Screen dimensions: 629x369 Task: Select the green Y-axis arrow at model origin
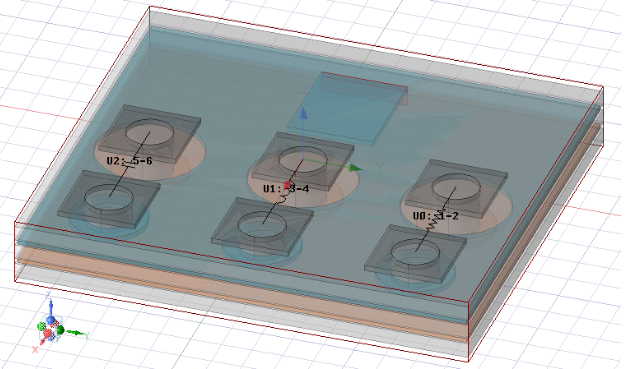pos(355,168)
